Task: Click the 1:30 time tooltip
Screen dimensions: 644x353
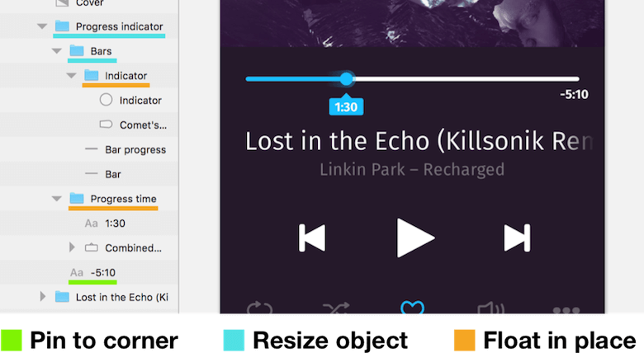Action: tap(346, 106)
